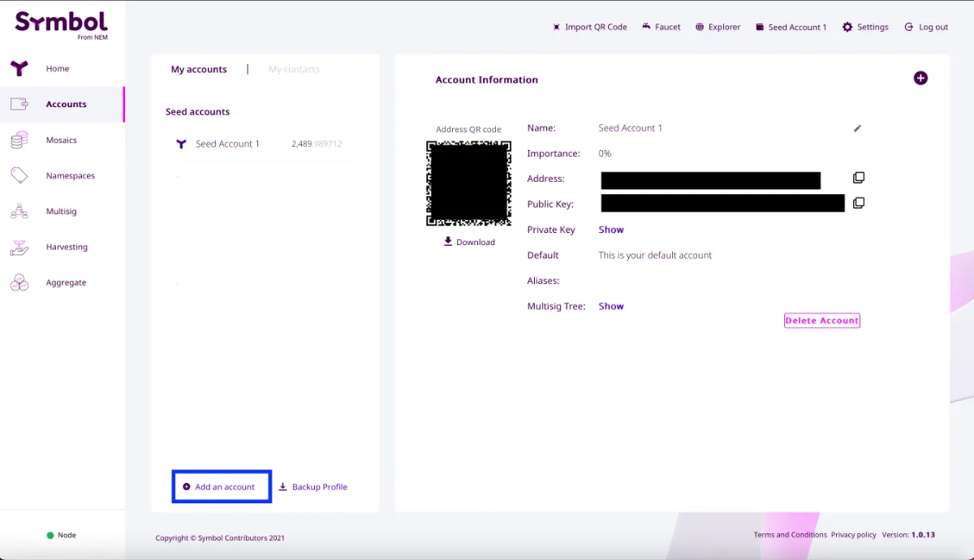Click 'This is your default account' text

pos(655,255)
